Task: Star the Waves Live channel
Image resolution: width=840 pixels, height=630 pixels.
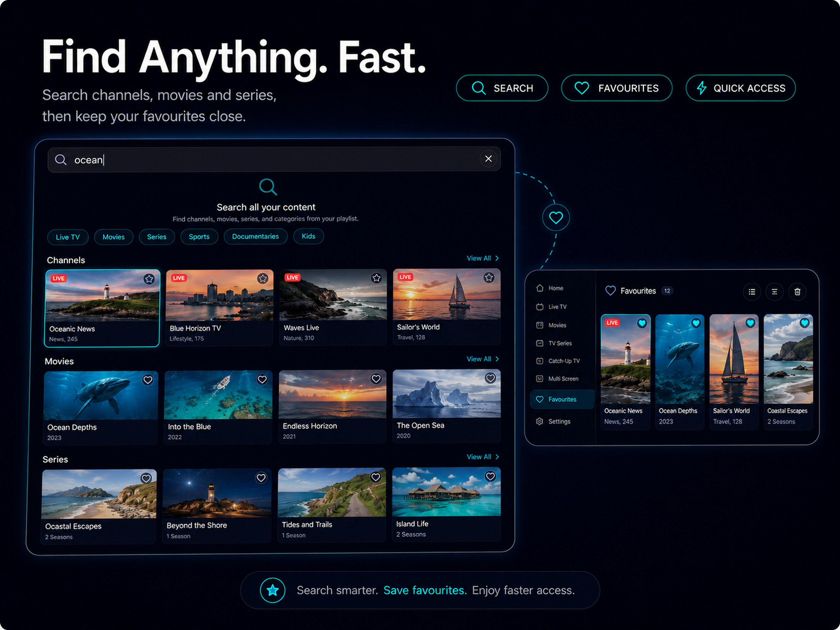Action: (376, 278)
